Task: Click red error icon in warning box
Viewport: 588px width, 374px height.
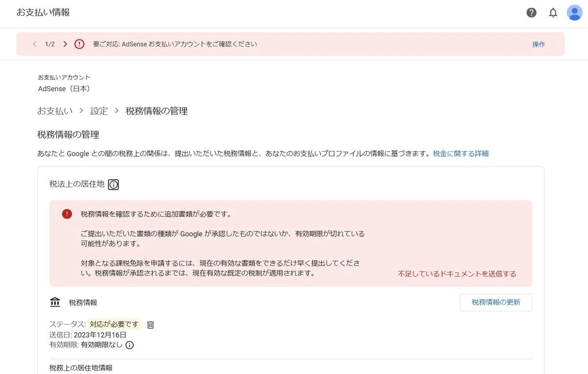Action: pyautogui.click(x=67, y=214)
